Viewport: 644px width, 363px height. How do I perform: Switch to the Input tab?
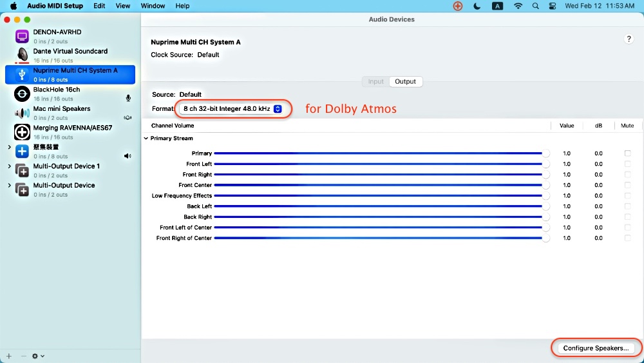(x=376, y=82)
